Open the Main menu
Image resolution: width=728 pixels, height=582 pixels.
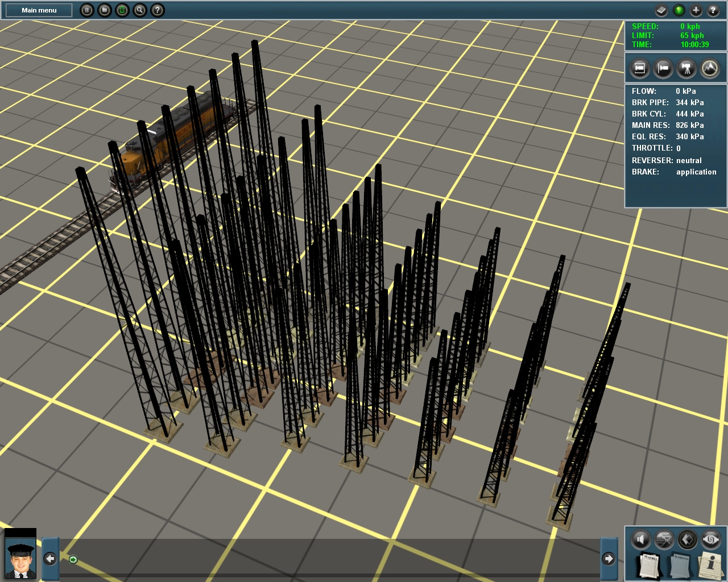point(39,10)
